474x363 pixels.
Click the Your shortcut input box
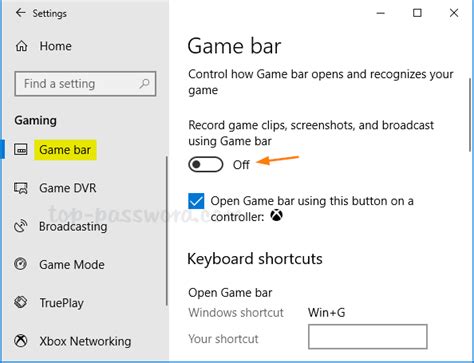coord(368,337)
